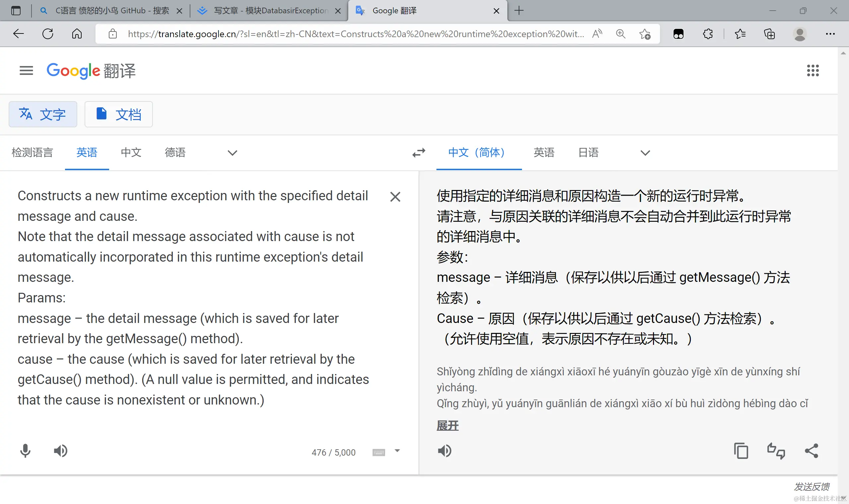Screen dimensions: 849x504
Task: Copy the translation to clipboard
Action: (x=741, y=451)
